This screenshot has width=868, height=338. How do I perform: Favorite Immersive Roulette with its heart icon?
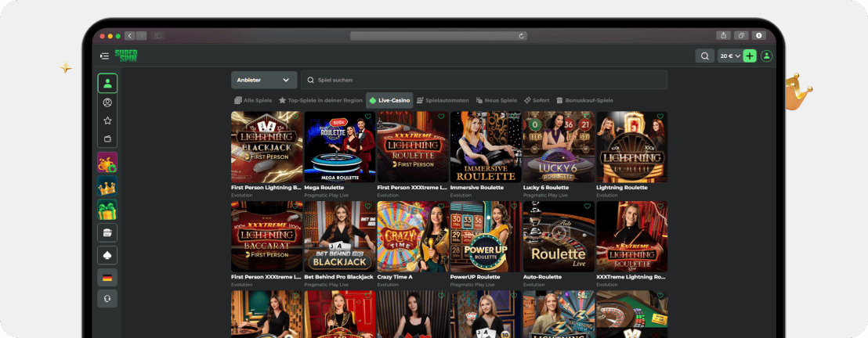click(x=514, y=117)
